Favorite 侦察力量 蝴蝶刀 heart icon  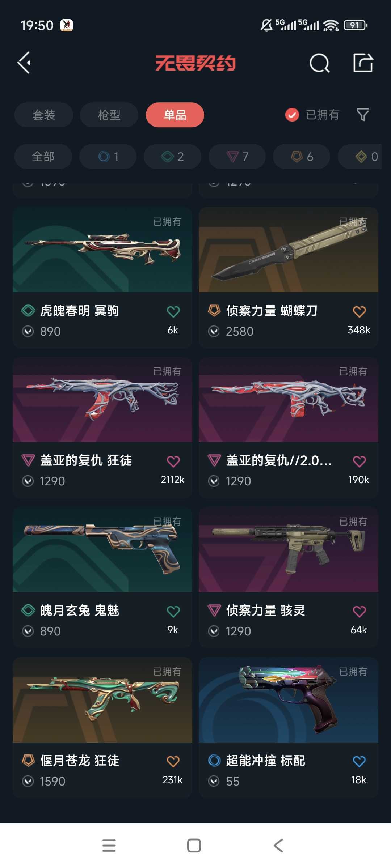(x=359, y=311)
